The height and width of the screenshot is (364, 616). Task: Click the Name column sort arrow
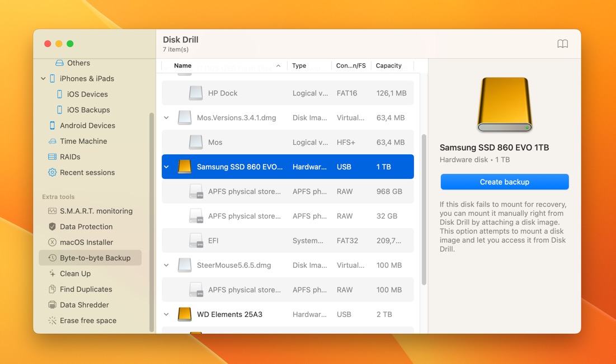click(x=278, y=65)
